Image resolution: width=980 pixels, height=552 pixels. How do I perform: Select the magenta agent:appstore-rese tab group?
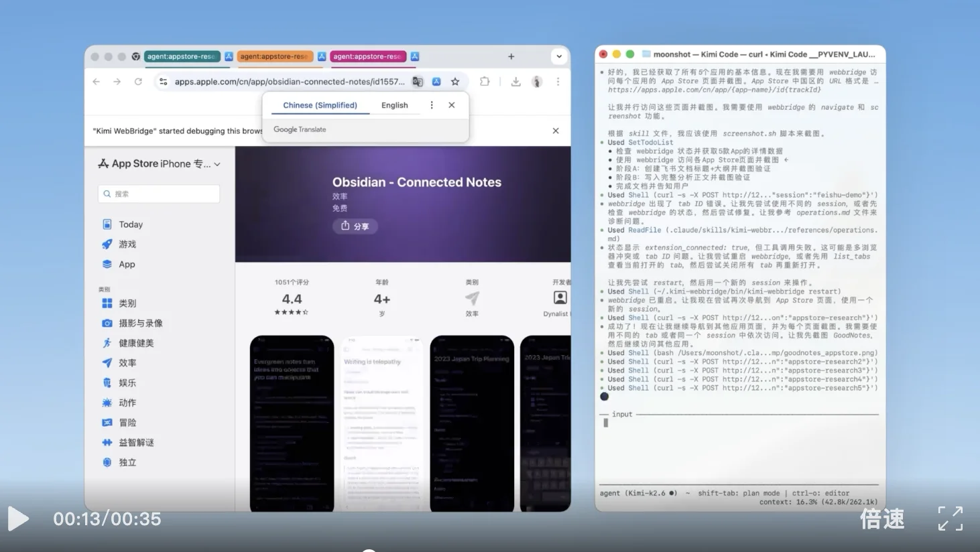(367, 56)
